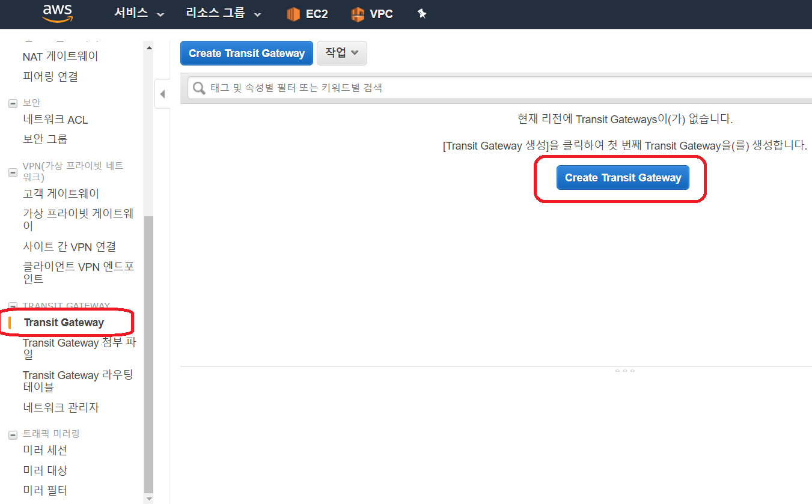812x504 pixels.
Task: Open Transit Gateway 라우팅 테이블
Action: pyautogui.click(x=78, y=381)
